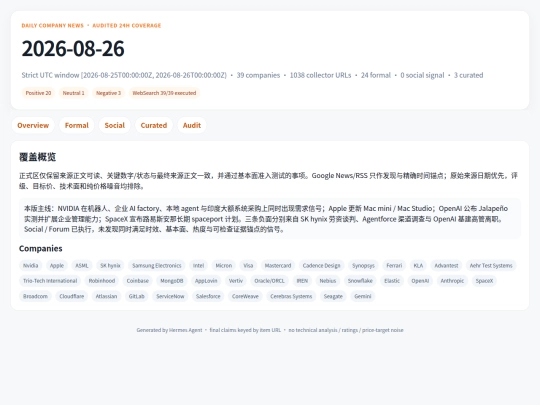Select the Snowflake company chip
The width and height of the screenshot is (540, 405).
pyautogui.click(x=360, y=281)
